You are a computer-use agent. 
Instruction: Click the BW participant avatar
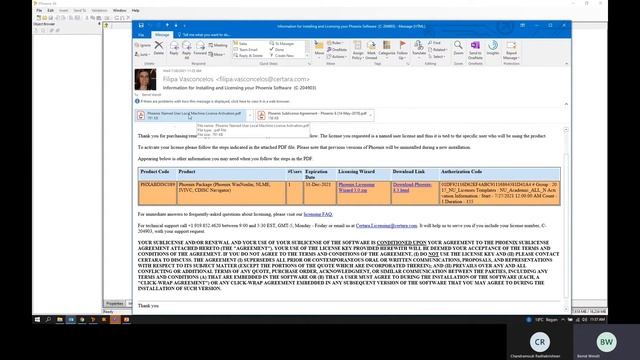coord(606,342)
